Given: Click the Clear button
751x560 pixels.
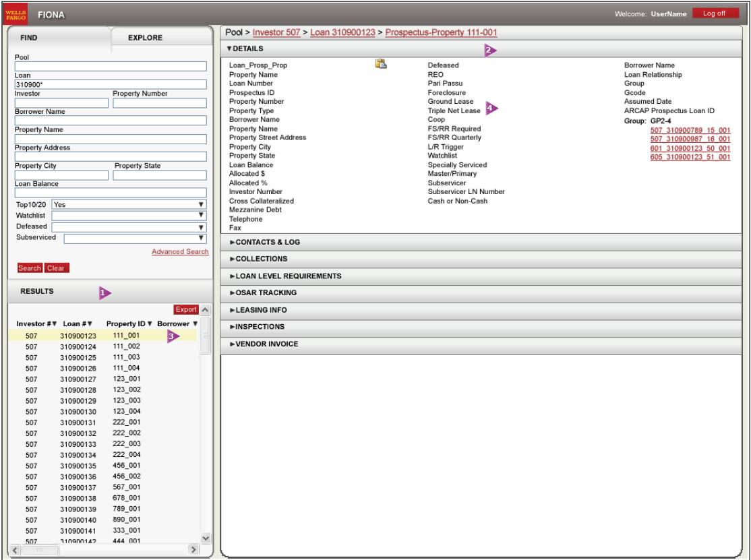Looking at the screenshot, I should (57, 268).
